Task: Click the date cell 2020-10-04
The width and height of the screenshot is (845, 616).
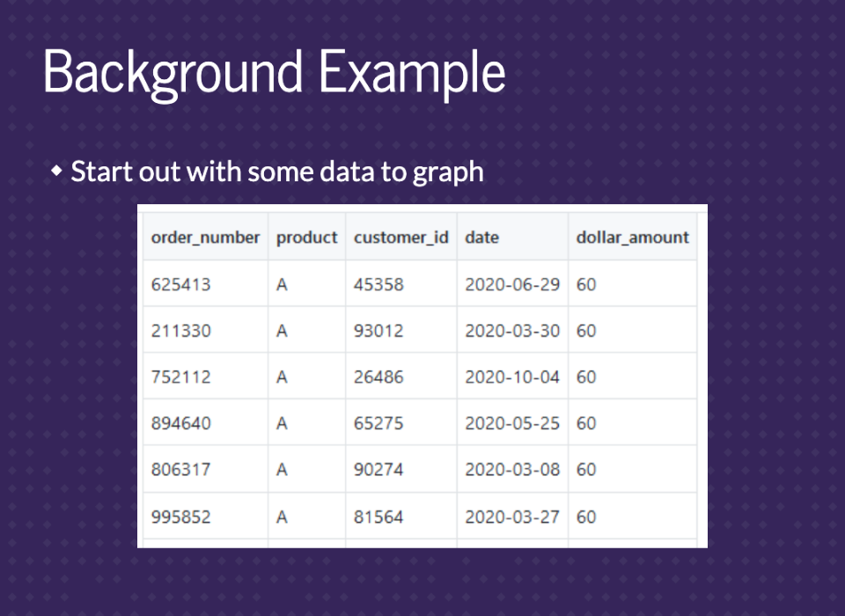Action: coord(511,377)
